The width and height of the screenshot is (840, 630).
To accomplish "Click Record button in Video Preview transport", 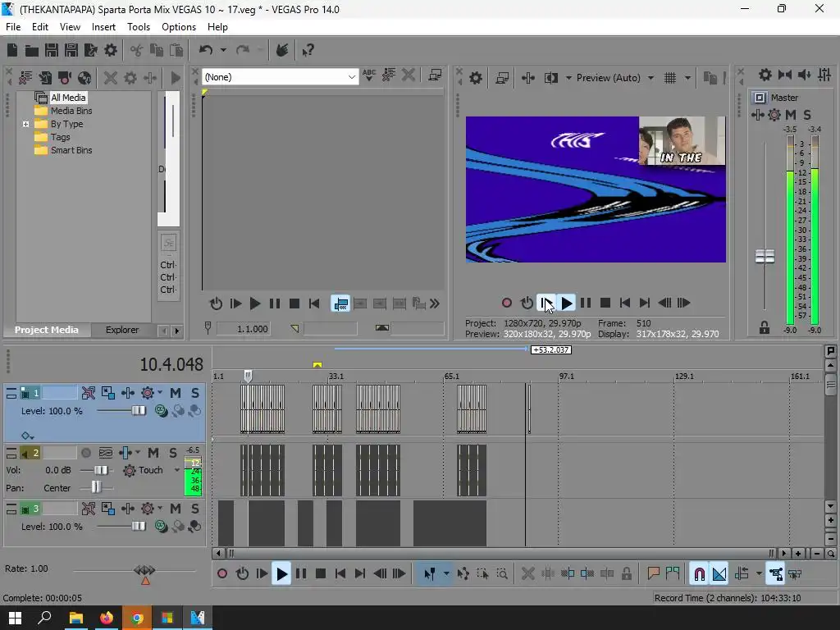I will 507,304.
